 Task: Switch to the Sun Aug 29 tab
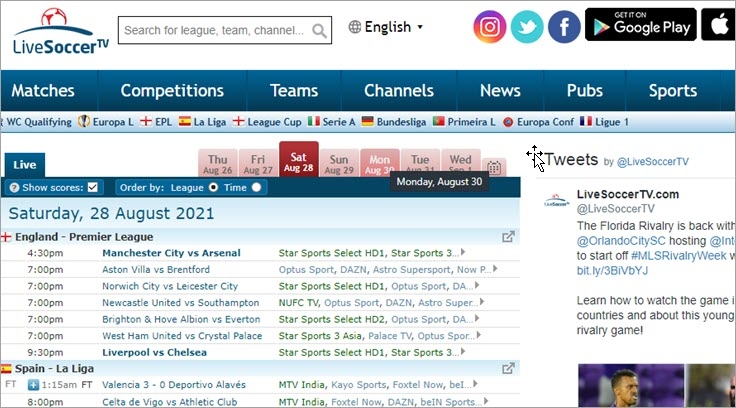tap(339, 164)
